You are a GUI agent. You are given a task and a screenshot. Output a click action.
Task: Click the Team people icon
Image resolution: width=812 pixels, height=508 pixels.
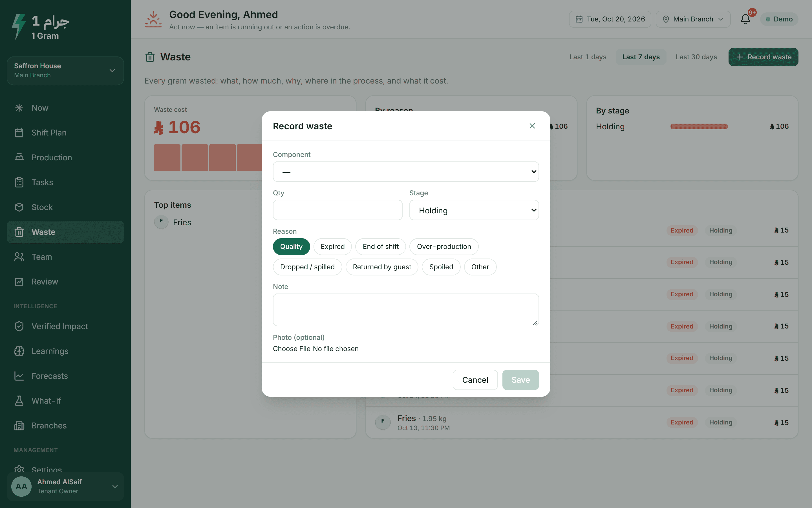[x=19, y=257]
